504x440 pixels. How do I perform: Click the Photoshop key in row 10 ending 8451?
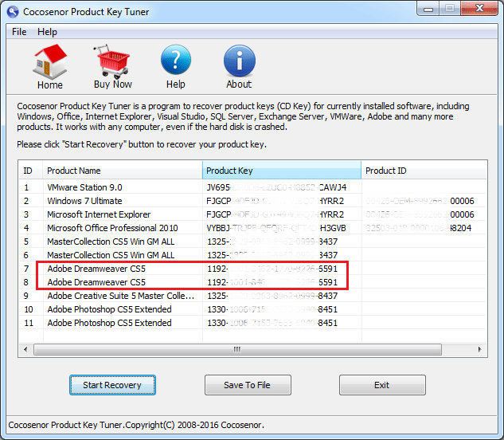click(x=272, y=309)
